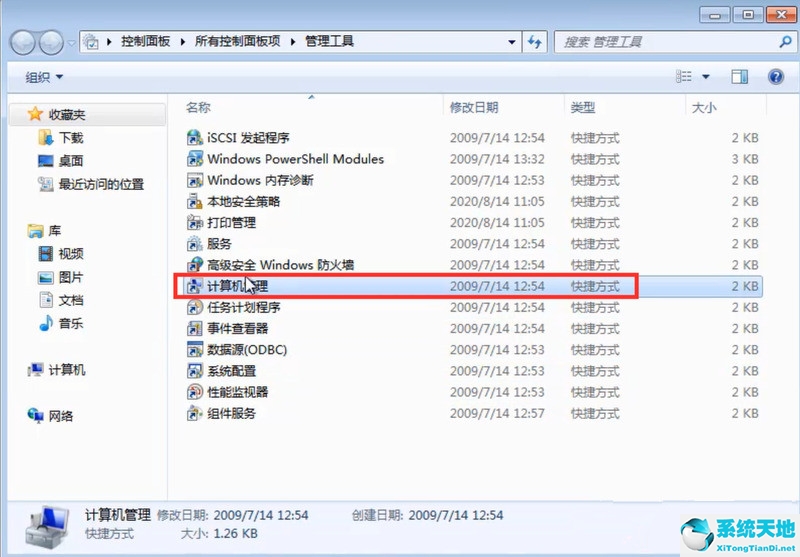The image size is (800, 557).
Task: Open the 组织 dropdown menu
Action: pos(44,77)
